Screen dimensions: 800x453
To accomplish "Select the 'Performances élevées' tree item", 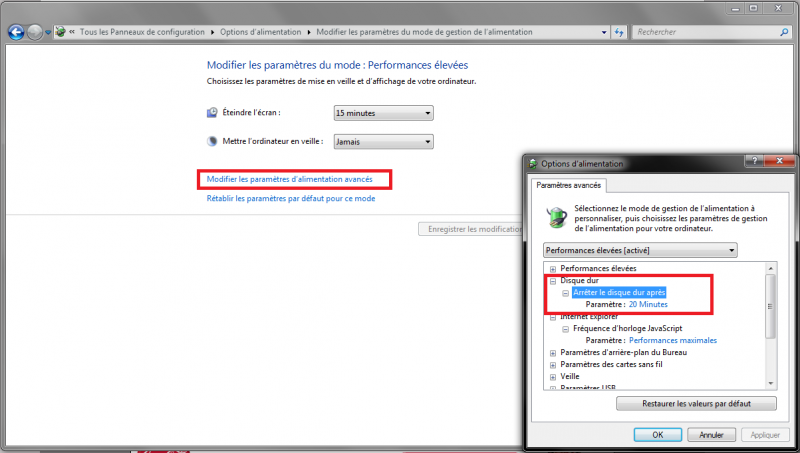I will 598,268.
